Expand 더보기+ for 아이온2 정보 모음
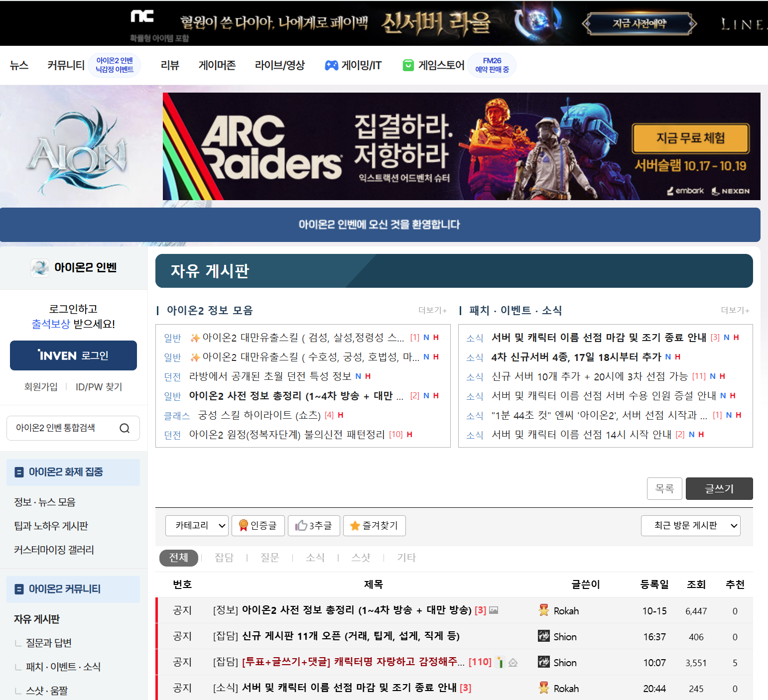Viewport: 768px width, 700px height. (x=432, y=310)
